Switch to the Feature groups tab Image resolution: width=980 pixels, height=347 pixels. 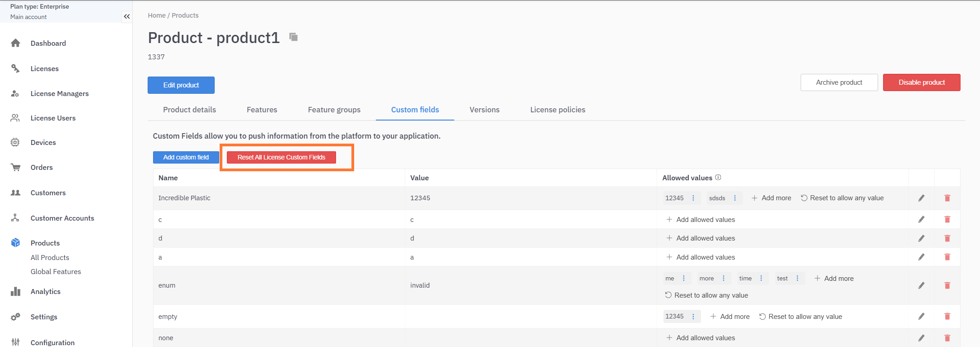[x=334, y=110]
